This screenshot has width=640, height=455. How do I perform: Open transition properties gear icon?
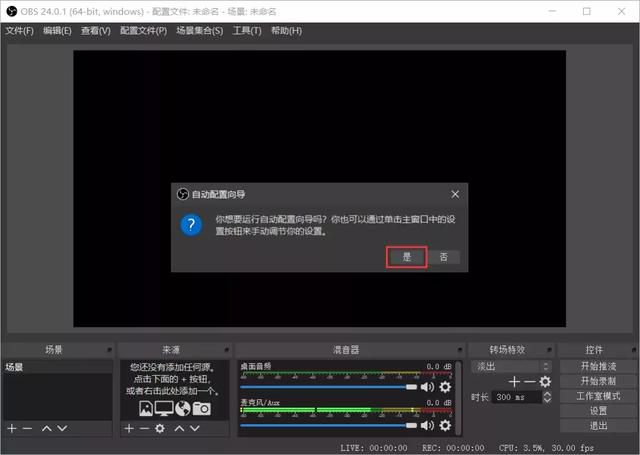[545, 382]
